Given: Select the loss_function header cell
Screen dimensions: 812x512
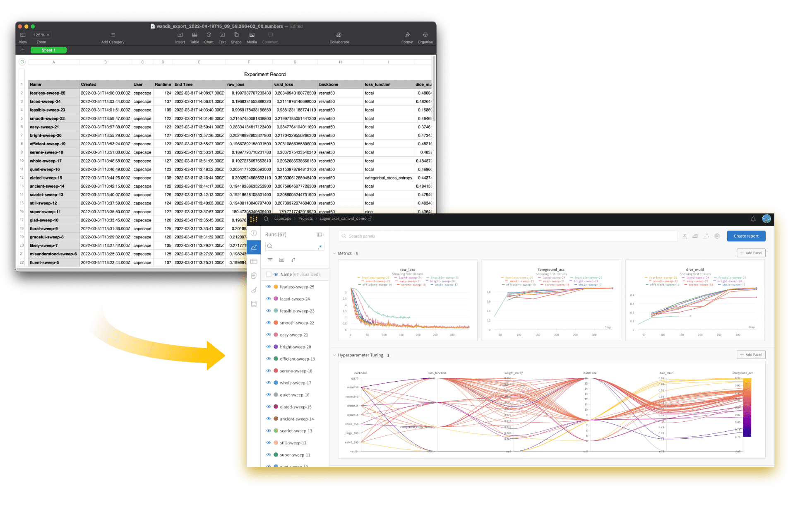Looking at the screenshot, I should pos(388,84).
